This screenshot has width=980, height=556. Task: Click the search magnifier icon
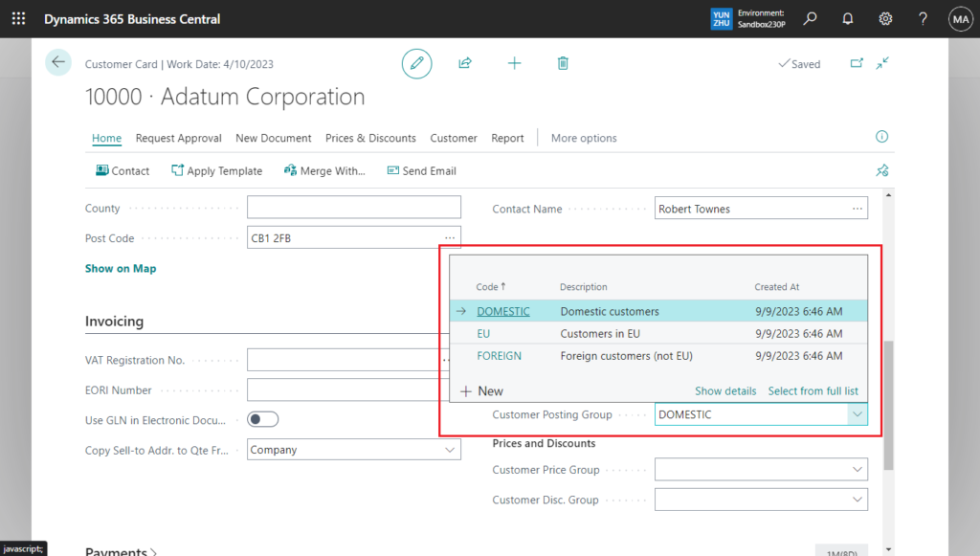pyautogui.click(x=810, y=19)
